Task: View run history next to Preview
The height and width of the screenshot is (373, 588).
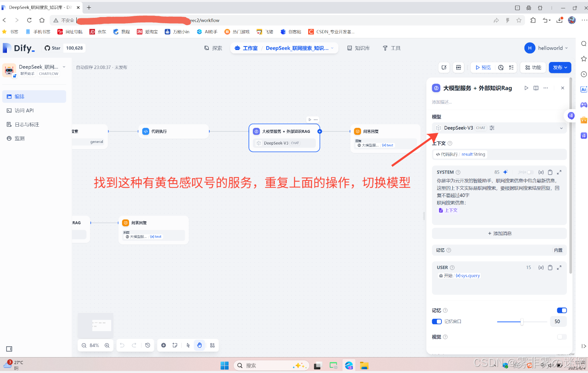Action: 501,67
